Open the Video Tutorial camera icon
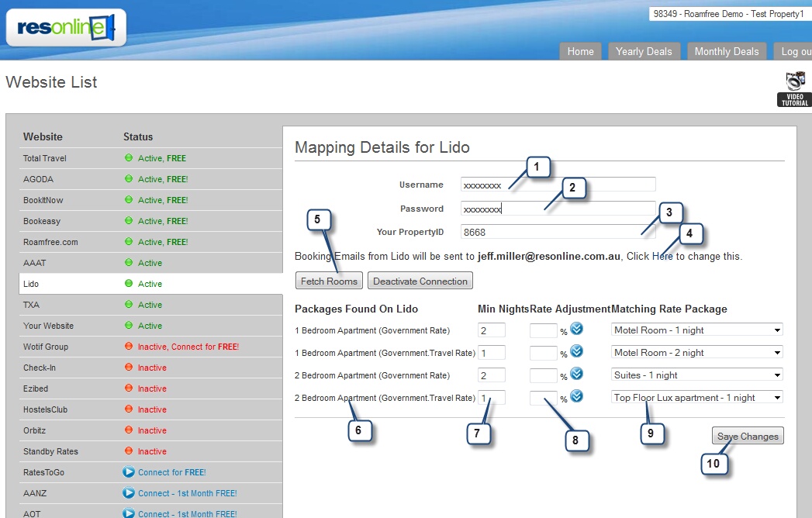This screenshot has width=812, height=518. [794, 89]
